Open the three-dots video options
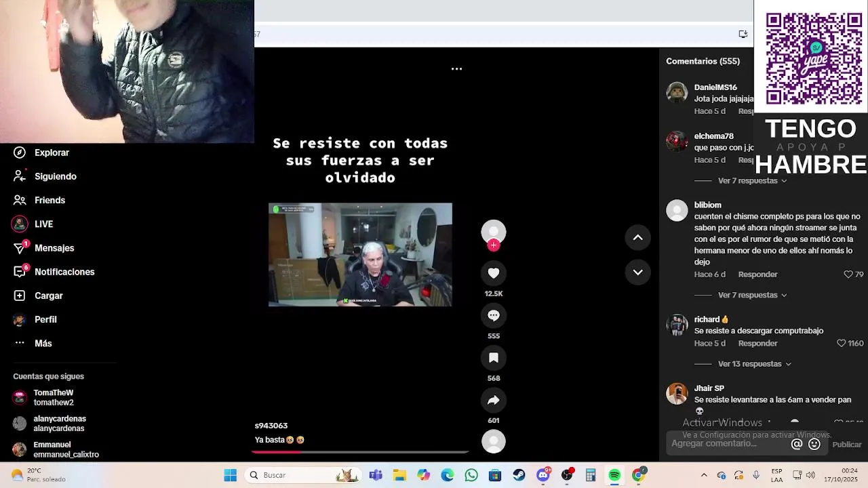The width and height of the screenshot is (868, 488). [x=456, y=69]
